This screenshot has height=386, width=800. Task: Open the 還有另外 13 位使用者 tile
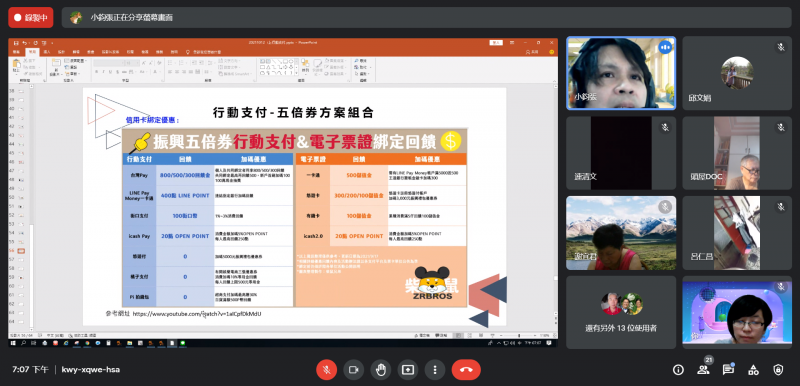pos(621,313)
